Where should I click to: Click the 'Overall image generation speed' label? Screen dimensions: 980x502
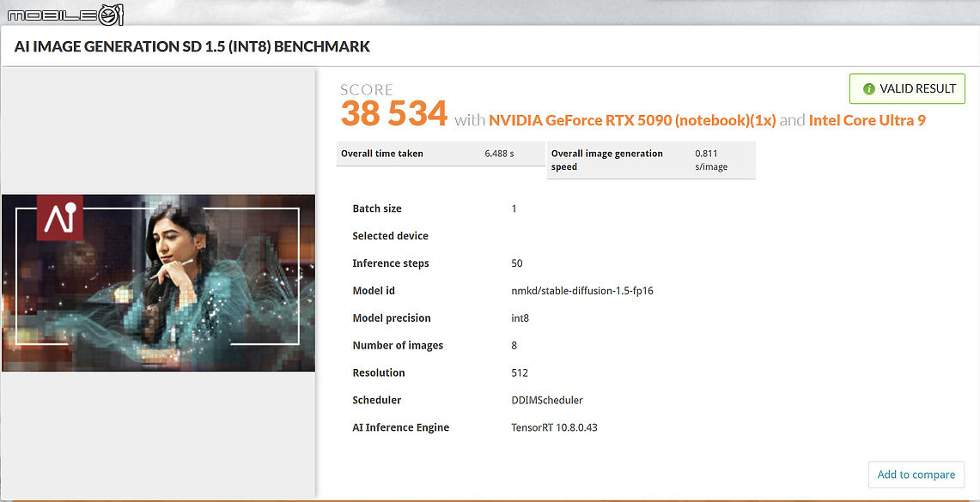pyautogui.click(x=607, y=160)
